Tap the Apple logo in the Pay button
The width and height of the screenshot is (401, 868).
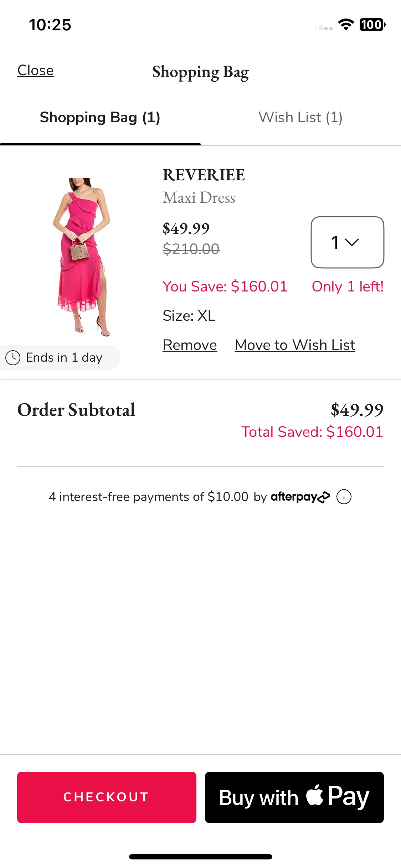tap(315, 795)
